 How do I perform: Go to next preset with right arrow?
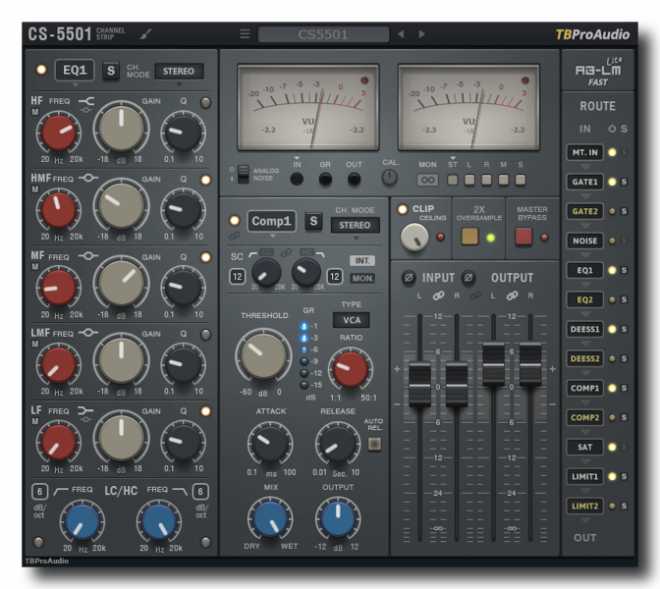[421, 34]
